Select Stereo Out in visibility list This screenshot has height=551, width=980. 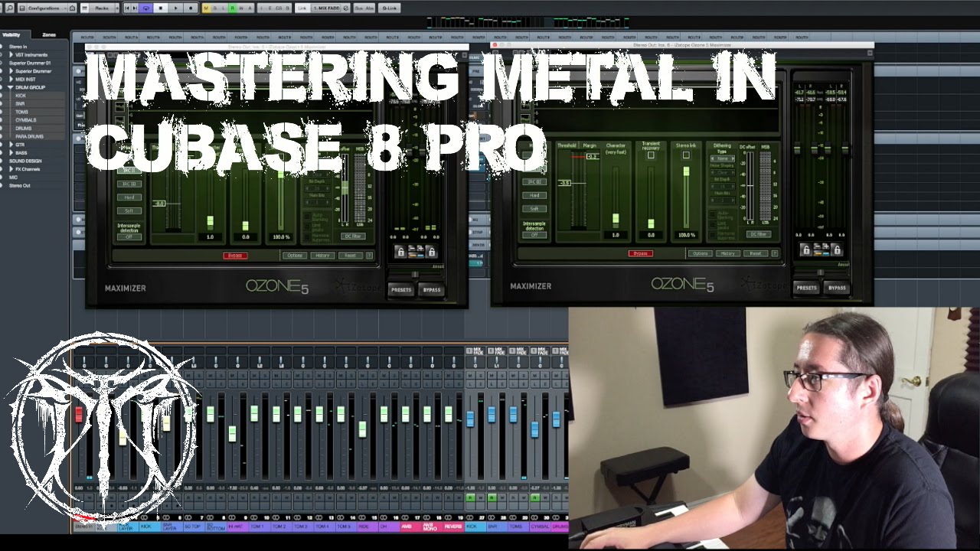click(x=20, y=186)
